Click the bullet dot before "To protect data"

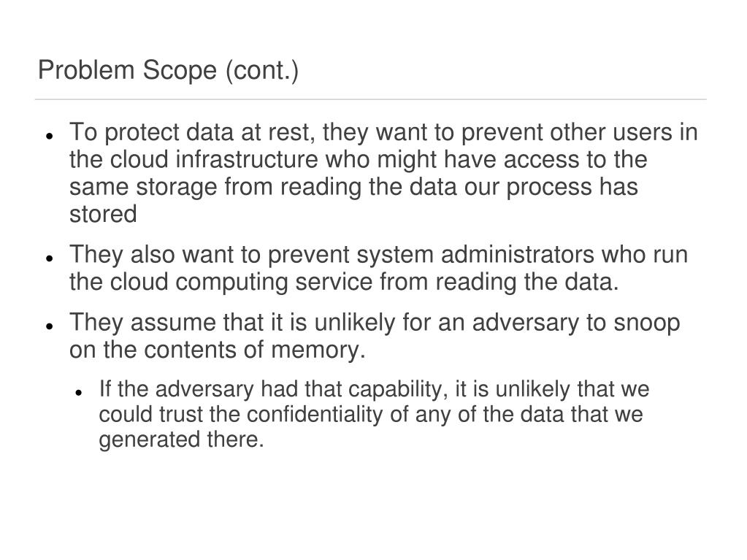pos(48,137)
